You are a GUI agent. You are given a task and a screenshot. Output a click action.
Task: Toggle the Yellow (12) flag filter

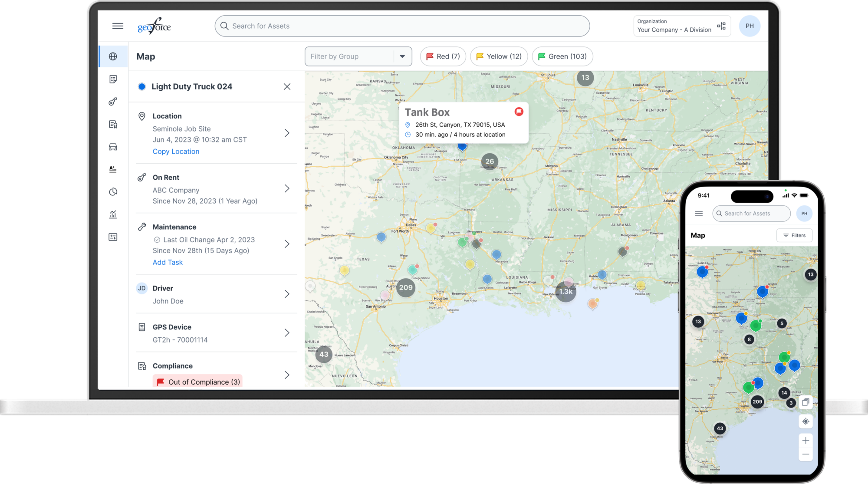498,56
